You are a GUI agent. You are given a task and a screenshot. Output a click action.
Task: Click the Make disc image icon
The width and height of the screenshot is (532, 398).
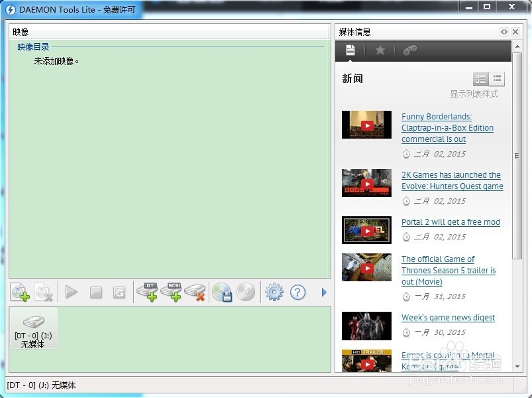pos(222,292)
